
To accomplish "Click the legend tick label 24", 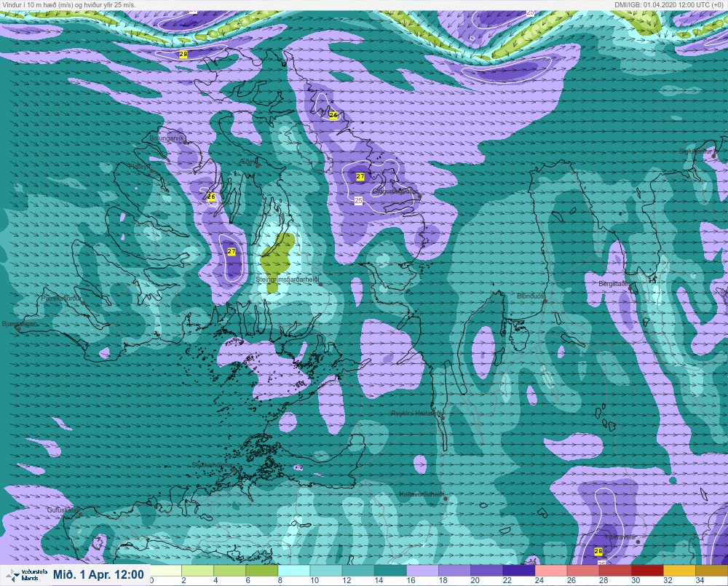I will pos(539,580).
